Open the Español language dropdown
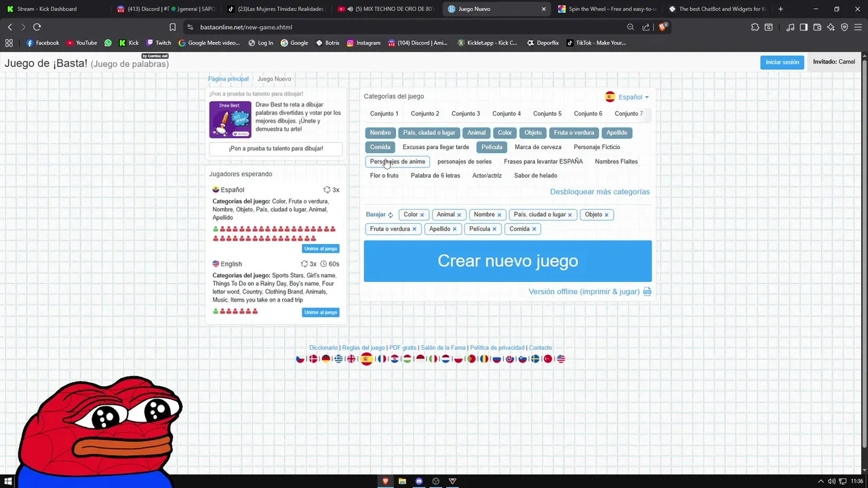The height and width of the screenshot is (488, 868). 627,97
